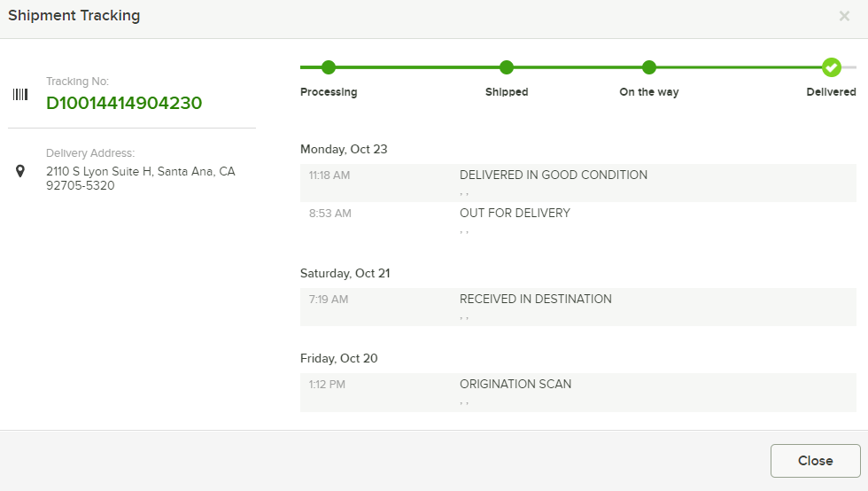868x491 pixels.
Task: Close dialog with the top-right X
Action: [844, 16]
